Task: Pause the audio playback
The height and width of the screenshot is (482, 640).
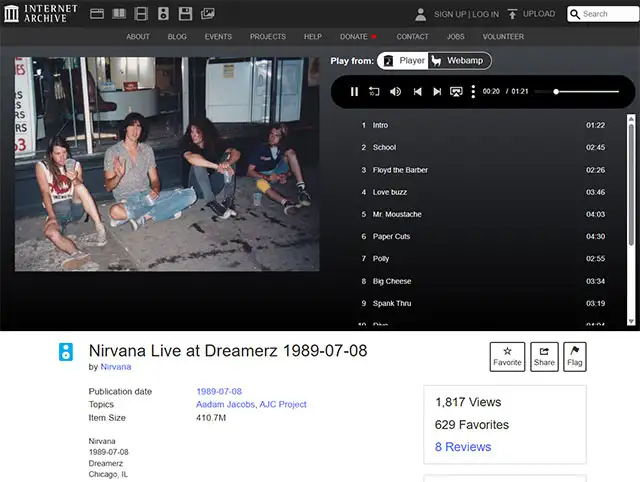Action: click(x=354, y=92)
